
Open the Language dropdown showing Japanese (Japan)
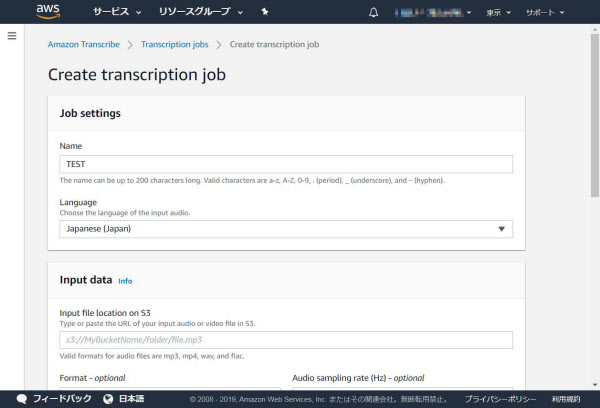coord(286,229)
